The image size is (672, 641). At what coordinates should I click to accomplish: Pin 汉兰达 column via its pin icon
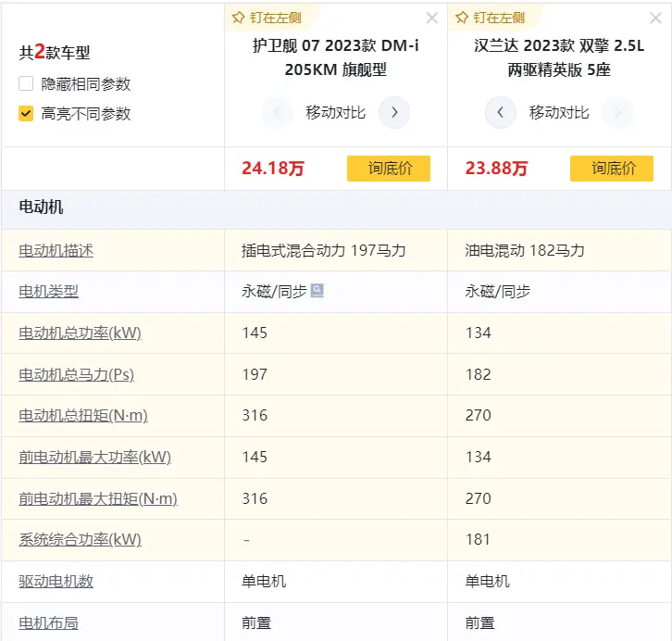pyautogui.click(x=462, y=18)
